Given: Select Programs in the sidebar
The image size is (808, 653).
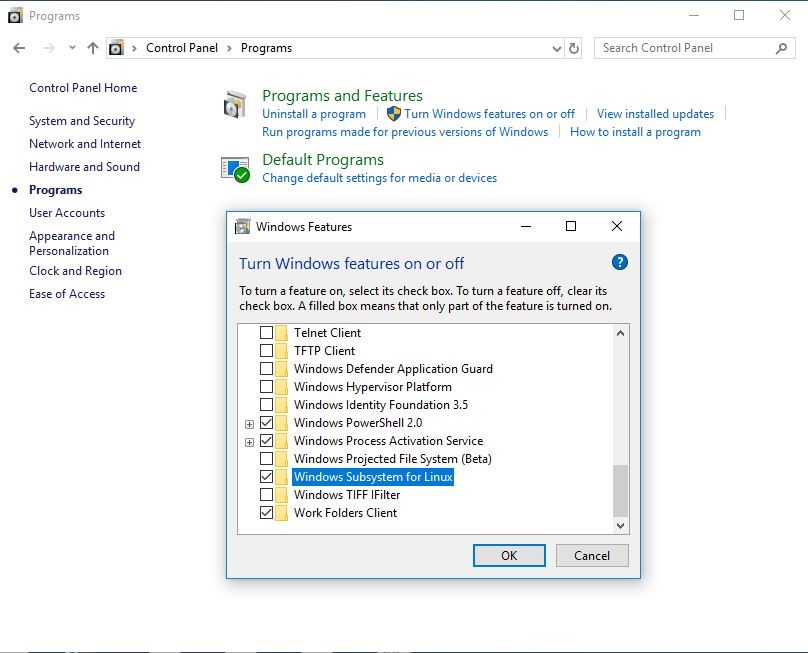Looking at the screenshot, I should [x=56, y=190].
